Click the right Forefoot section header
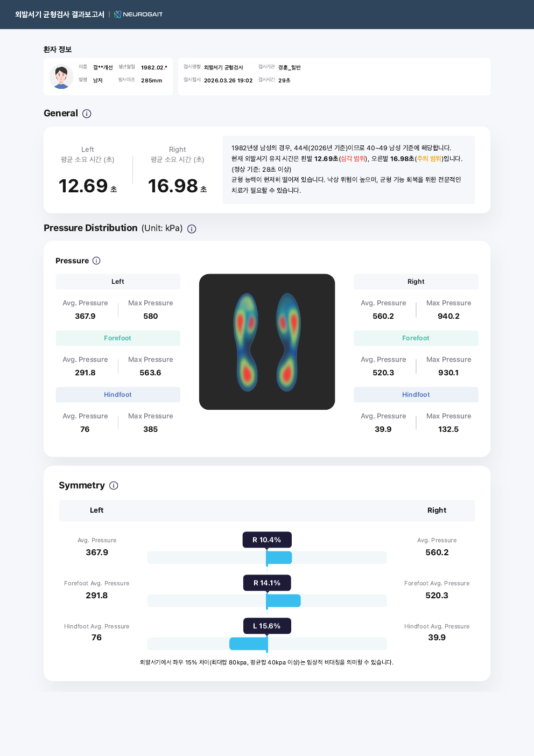The width and height of the screenshot is (534, 756). 416,338
